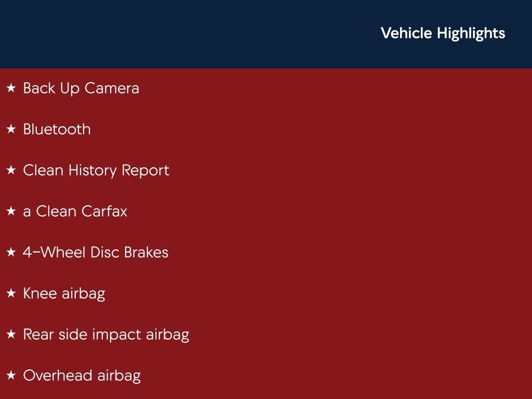Click the star beside a Clean Carfax
This screenshot has height=399, width=532.
pyautogui.click(x=11, y=211)
